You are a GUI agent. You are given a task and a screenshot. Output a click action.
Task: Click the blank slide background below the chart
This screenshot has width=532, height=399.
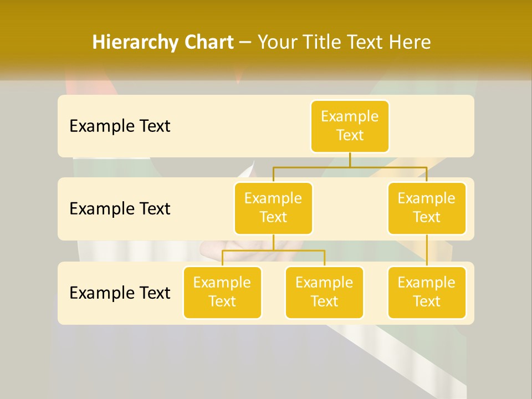coord(266,360)
